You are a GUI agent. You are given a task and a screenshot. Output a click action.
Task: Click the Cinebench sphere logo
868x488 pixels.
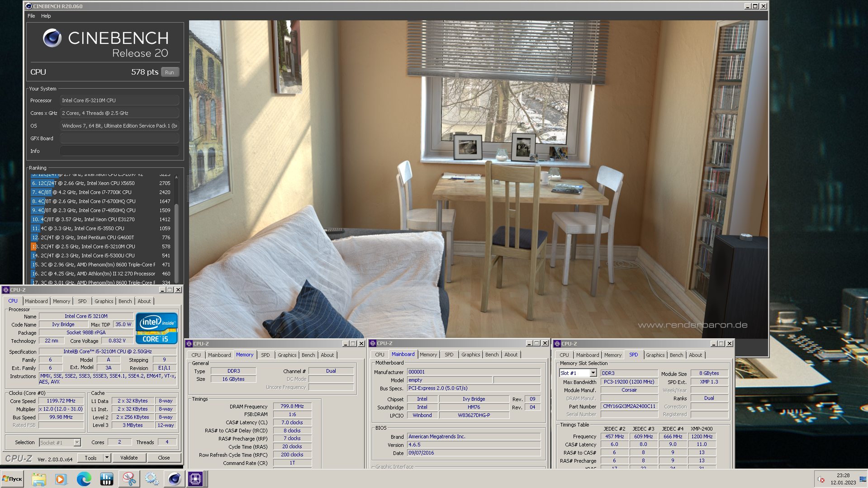[52, 38]
